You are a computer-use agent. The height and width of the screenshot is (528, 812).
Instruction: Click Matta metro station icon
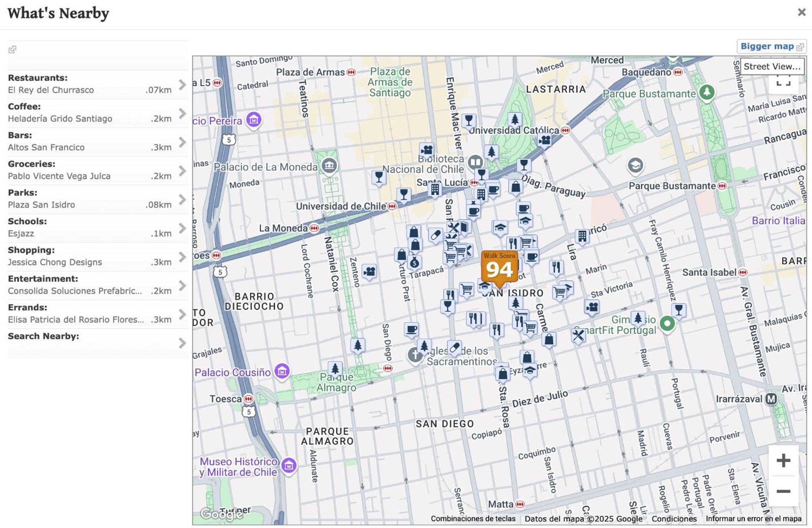pos(520,504)
